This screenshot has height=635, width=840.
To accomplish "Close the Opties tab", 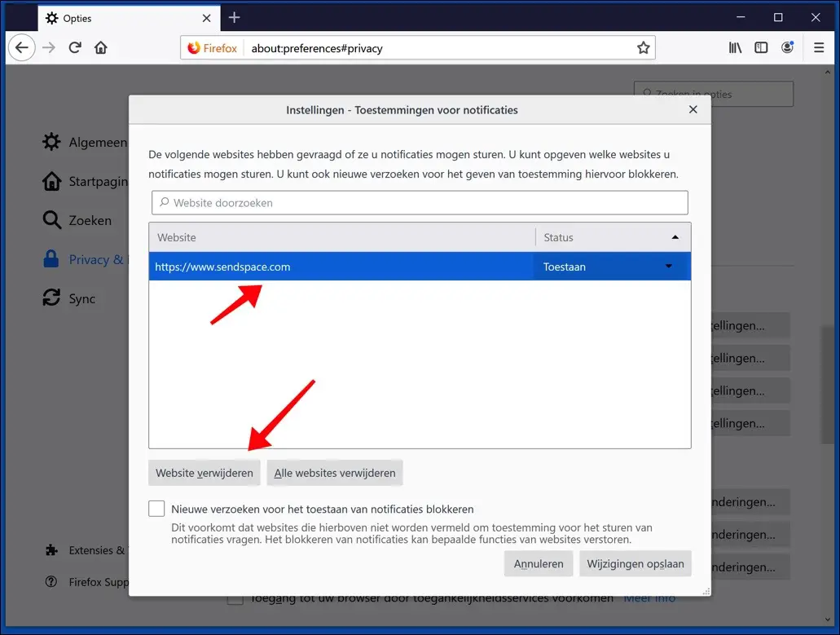I will [206, 18].
